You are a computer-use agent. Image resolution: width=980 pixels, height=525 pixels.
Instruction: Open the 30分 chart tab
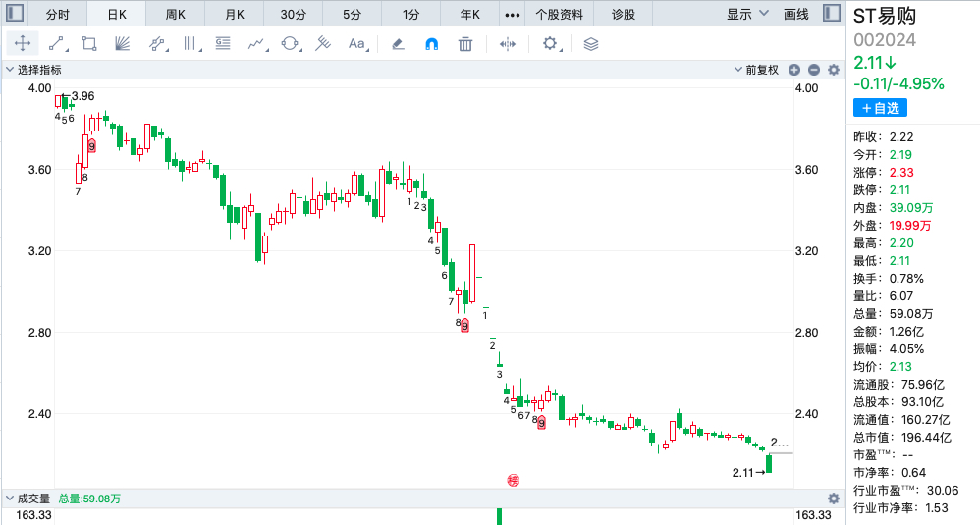tap(294, 14)
